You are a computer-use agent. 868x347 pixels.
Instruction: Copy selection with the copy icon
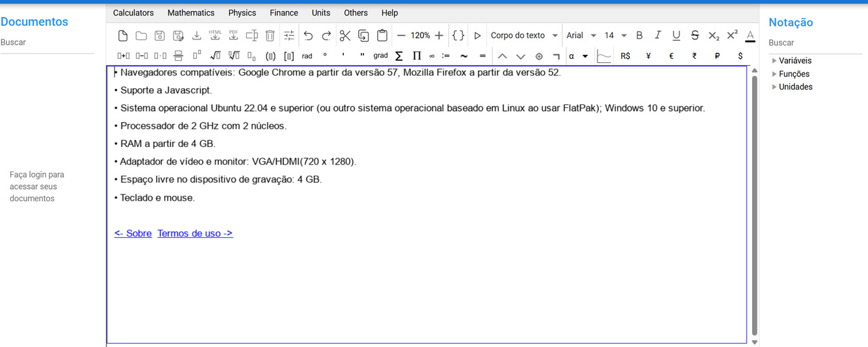pos(363,35)
